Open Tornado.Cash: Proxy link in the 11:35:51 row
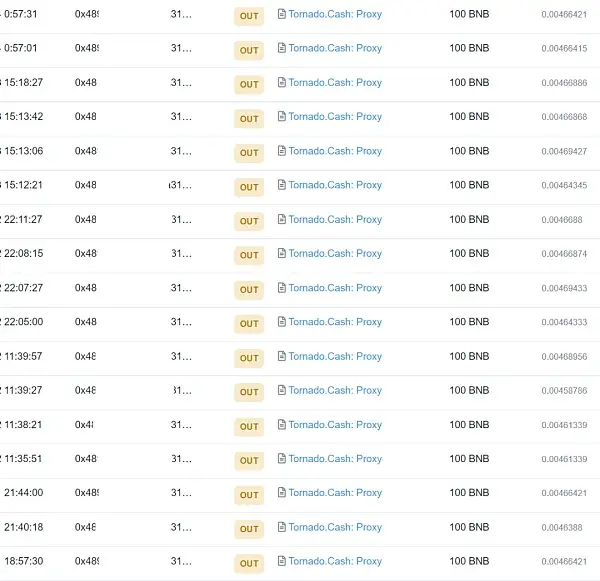The image size is (600, 581). tap(335, 459)
